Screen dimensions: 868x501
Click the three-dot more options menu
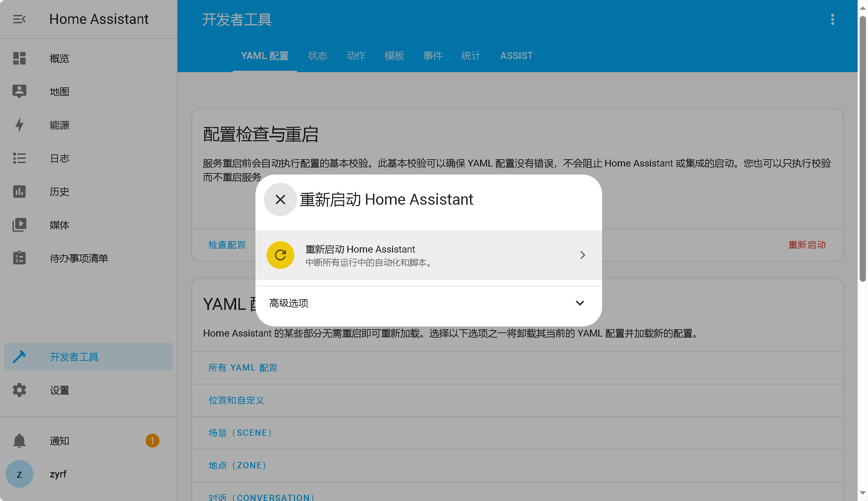[x=833, y=20]
